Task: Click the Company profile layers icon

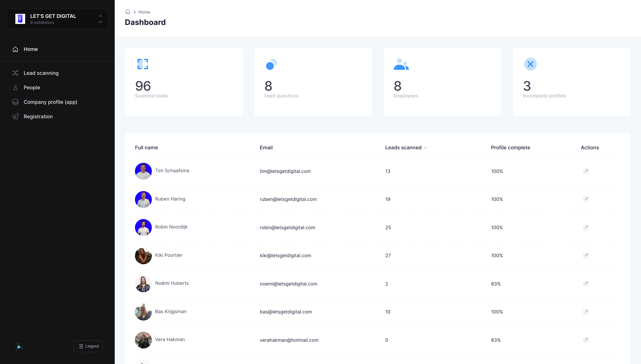Action: [15, 102]
